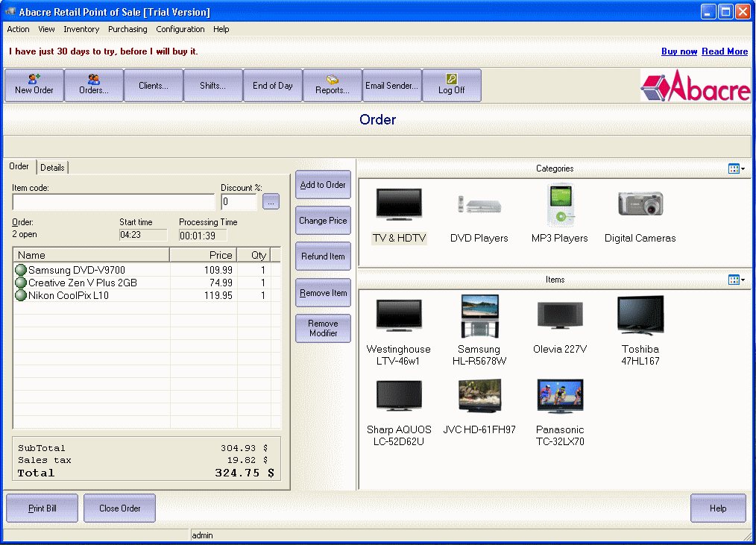Open the Shifts... toolbar button
Image resolution: width=756 pixels, height=545 pixels.
213,86
